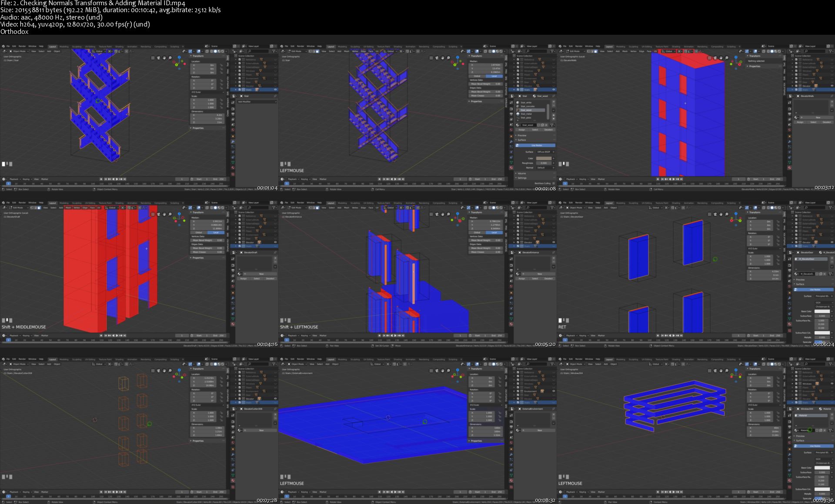Viewport: 835px width, 504px height.
Task: Click zoom magnifier viewport icon in 00:06:24 frame
Action: tap(727, 214)
